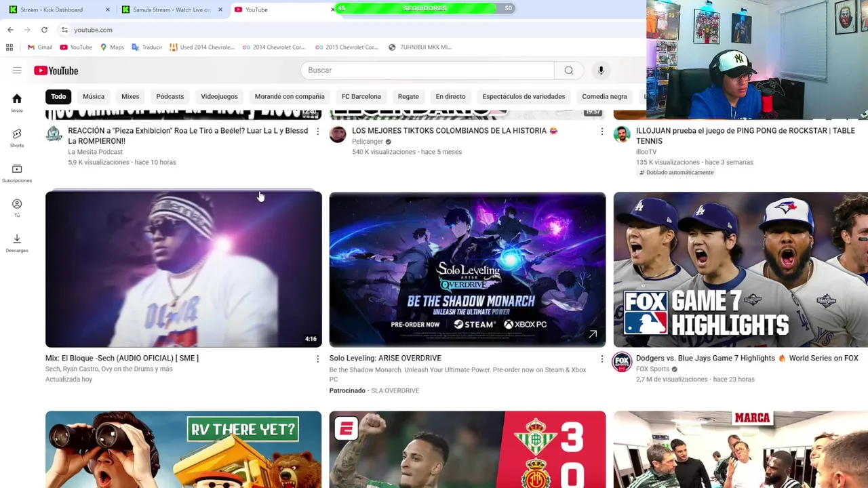This screenshot has height=488, width=868.
Task: Select the Videojuegos filter chip
Action: (219, 96)
